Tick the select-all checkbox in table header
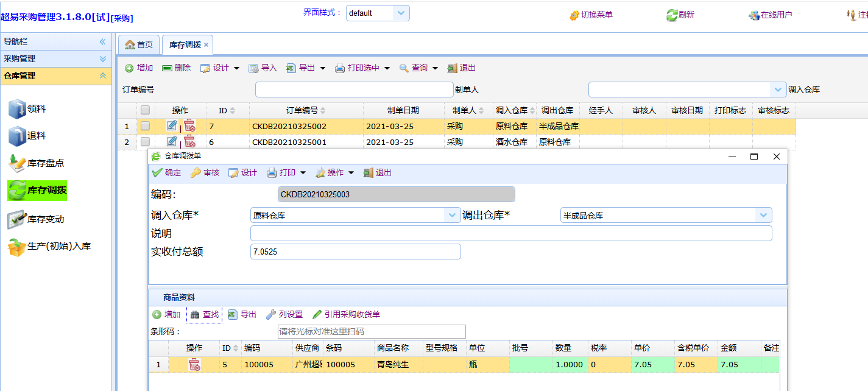The image size is (868, 391). click(145, 110)
